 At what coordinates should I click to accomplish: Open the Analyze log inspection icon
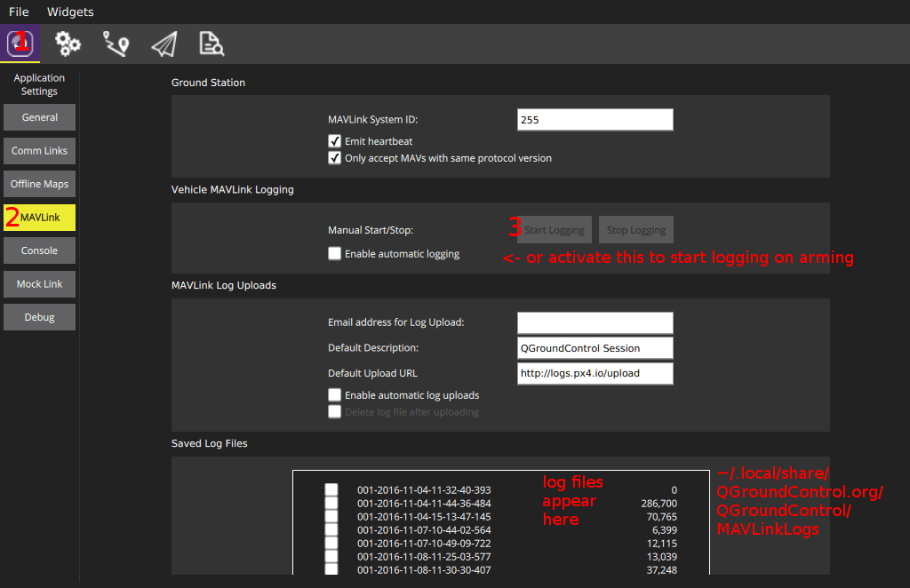212,43
